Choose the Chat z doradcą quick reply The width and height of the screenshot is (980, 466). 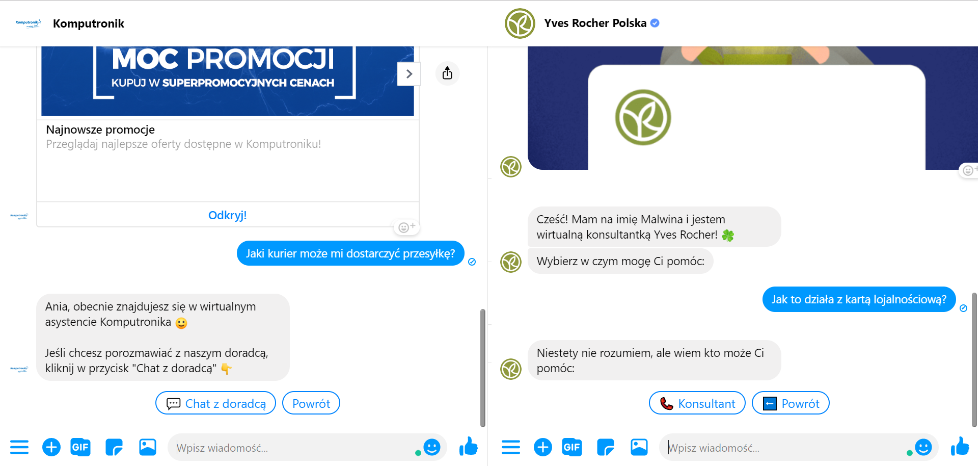click(x=215, y=403)
